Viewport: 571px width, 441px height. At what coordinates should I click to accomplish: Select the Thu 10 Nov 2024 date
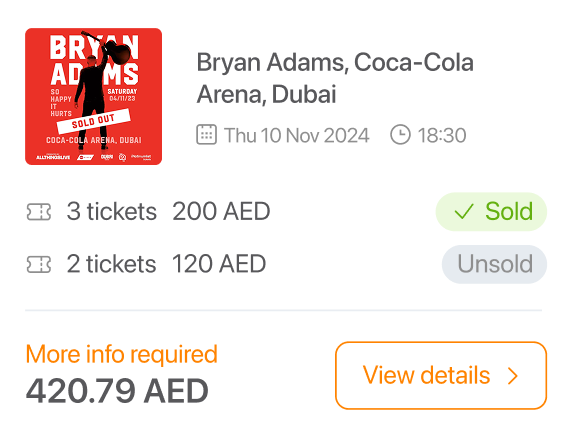click(x=296, y=135)
